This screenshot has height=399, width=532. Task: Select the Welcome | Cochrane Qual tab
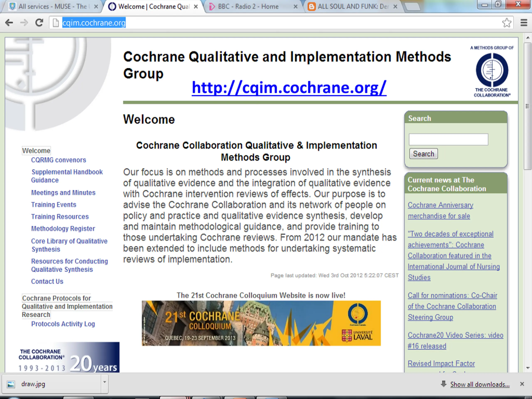(x=154, y=6)
